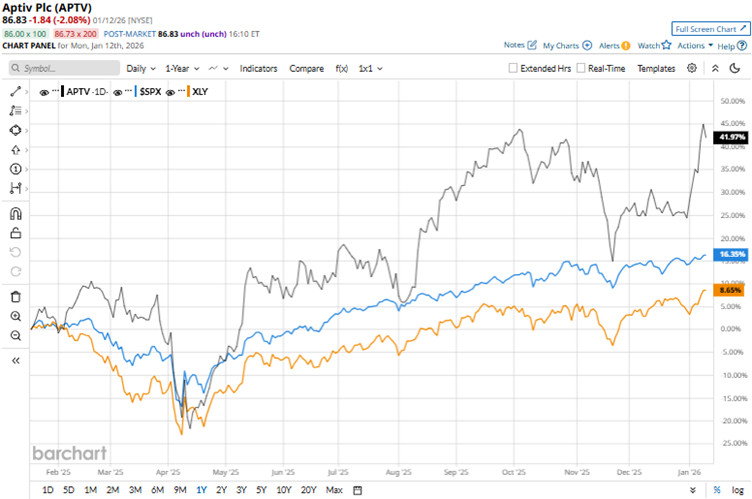Select the shapes drawing tool
Screen dimensions: 752x499
15,130
